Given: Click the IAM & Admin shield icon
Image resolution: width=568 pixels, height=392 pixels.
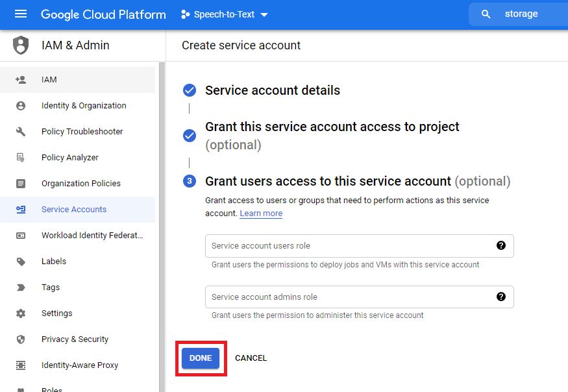Looking at the screenshot, I should pos(21,45).
